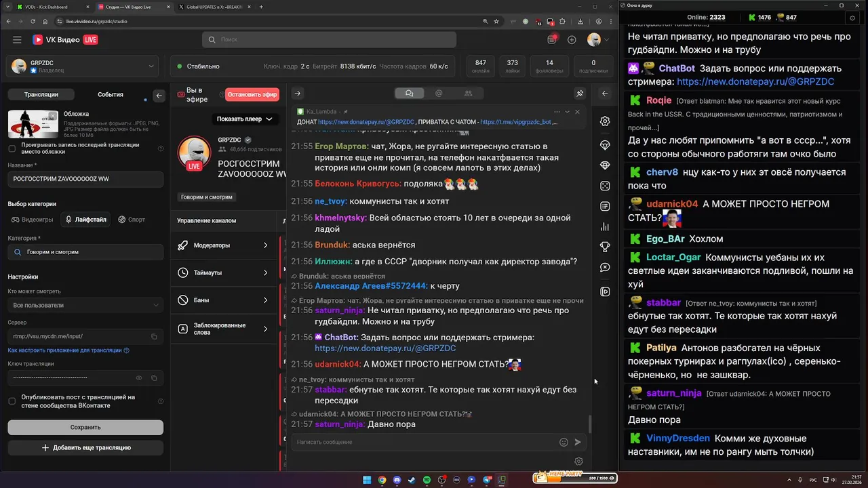868x488 pixels.
Task: Copy the stream key
Action: point(154,378)
